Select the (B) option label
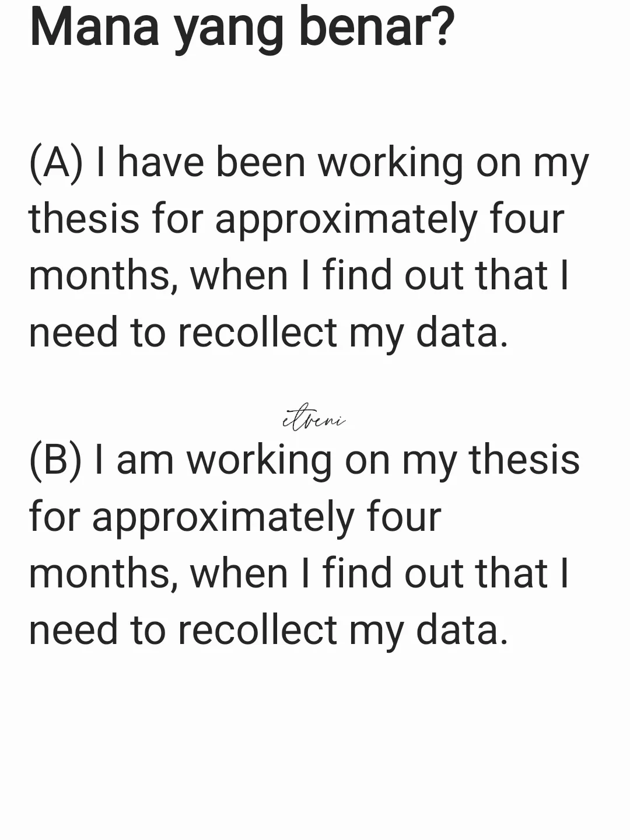Image resolution: width=630 pixels, height=840 pixels. [55, 460]
